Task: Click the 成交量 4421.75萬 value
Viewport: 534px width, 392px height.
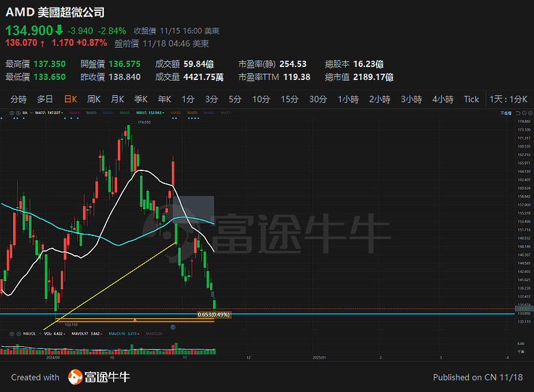Action: click(203, 77)
